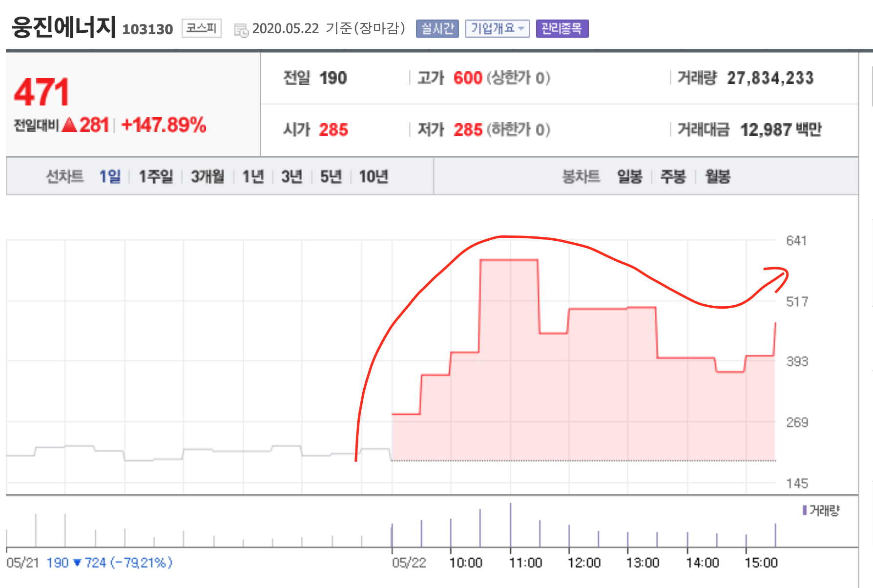Click the 15:00 time axis label

761,563
